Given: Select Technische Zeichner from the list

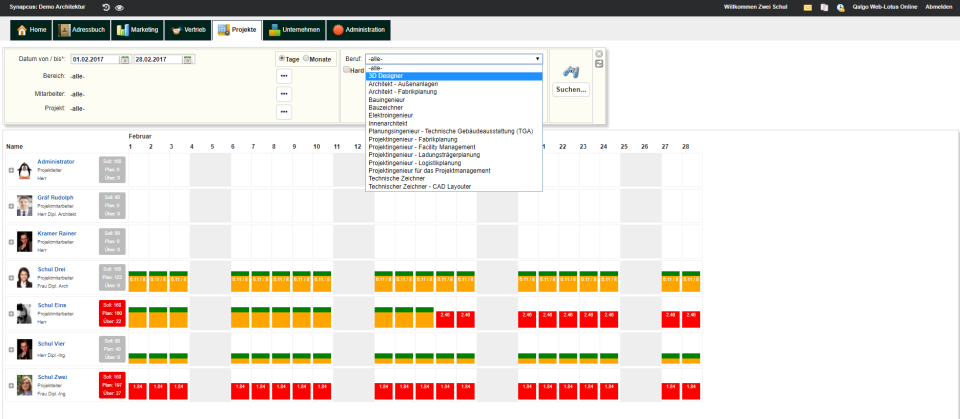Looking at the screenshot, I should pyautogui.click(x=454, y=178).
